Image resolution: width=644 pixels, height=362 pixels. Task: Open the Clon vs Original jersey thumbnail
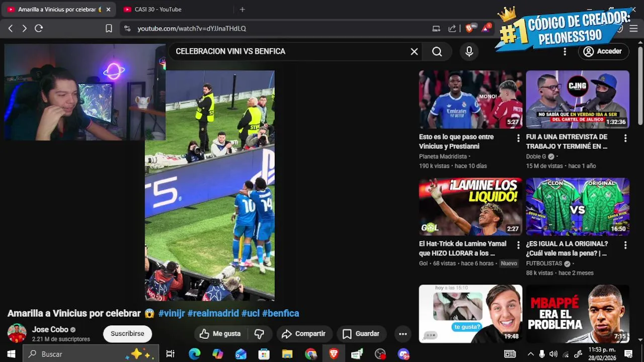(578, 207)
